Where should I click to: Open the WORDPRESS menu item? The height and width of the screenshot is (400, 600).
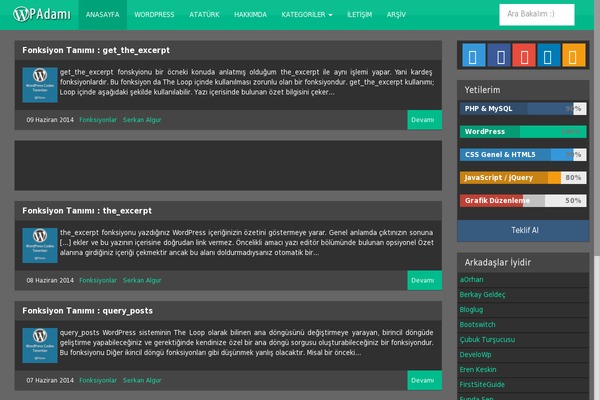pyautogui.click(x=154, y=15)
